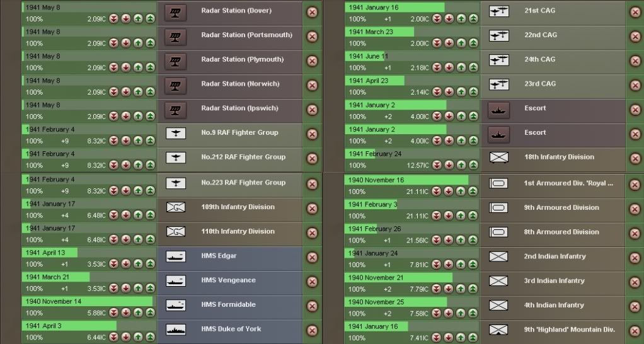644x344 pixels.
Task: Raise priority of 110th Infantry Division by one
Action: (138, 239)
